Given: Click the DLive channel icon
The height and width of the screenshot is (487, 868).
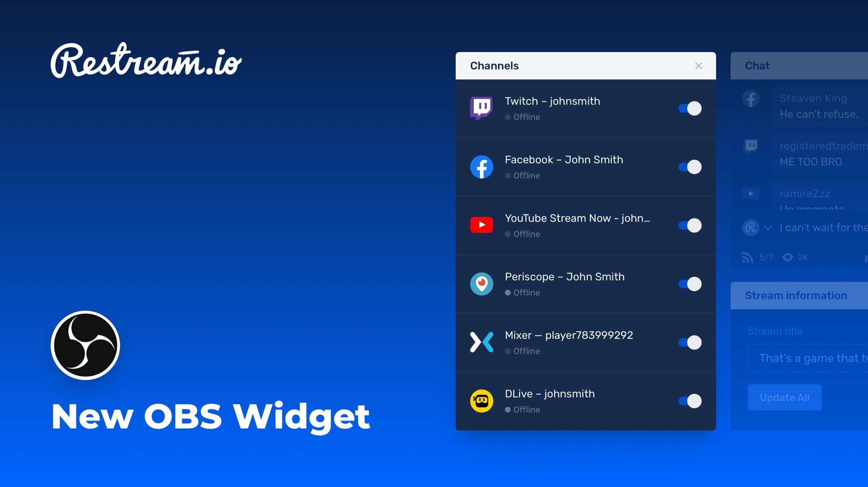Looking at the screenshot, I should tap(482, 400).
